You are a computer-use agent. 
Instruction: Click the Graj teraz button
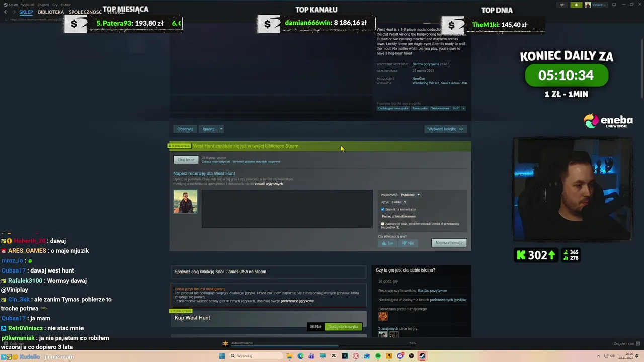tap(186, 160)
